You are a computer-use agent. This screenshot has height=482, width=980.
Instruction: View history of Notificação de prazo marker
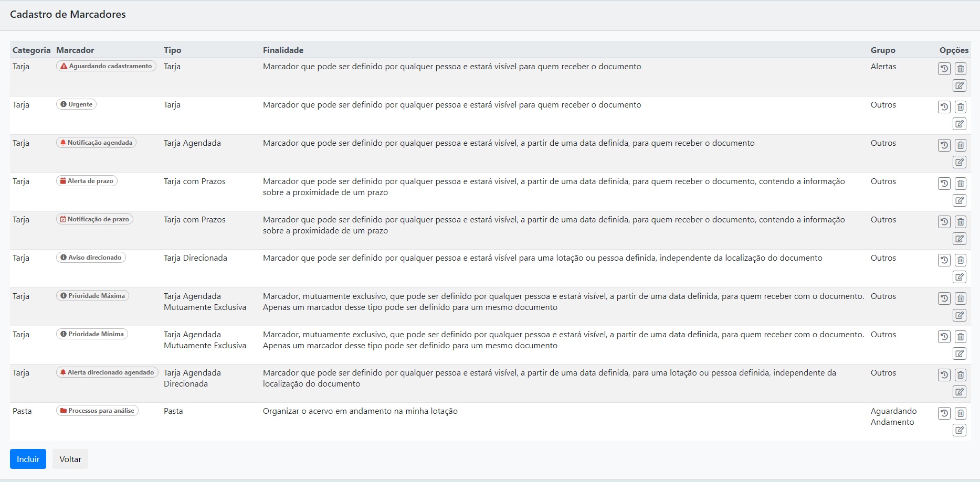[x=944, y=222]
